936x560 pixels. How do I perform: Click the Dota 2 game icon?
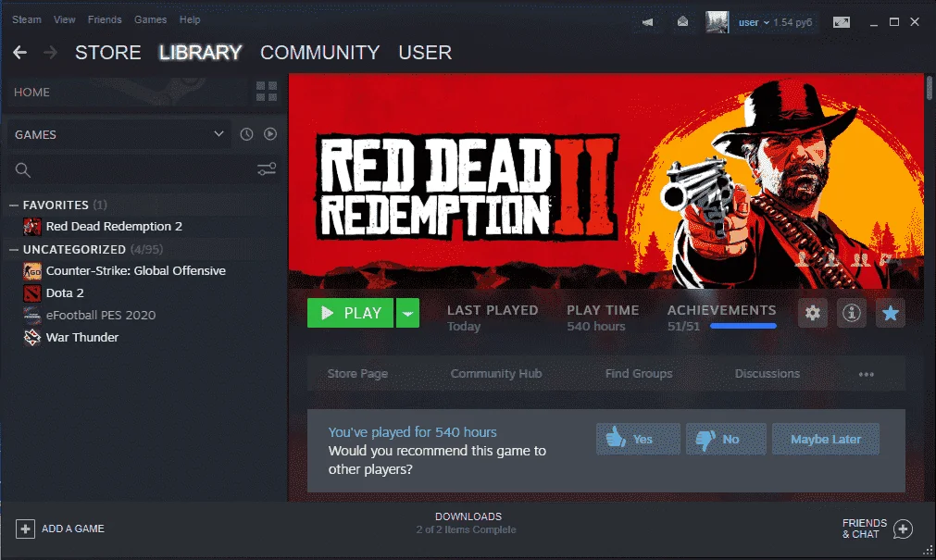[32, 293]
